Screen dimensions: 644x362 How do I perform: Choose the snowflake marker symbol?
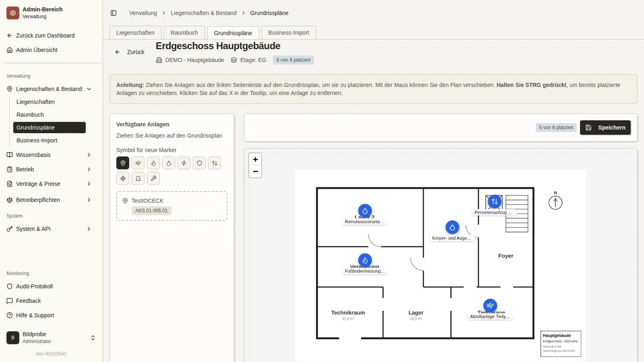pyautogui.click(x=123, y=178)
